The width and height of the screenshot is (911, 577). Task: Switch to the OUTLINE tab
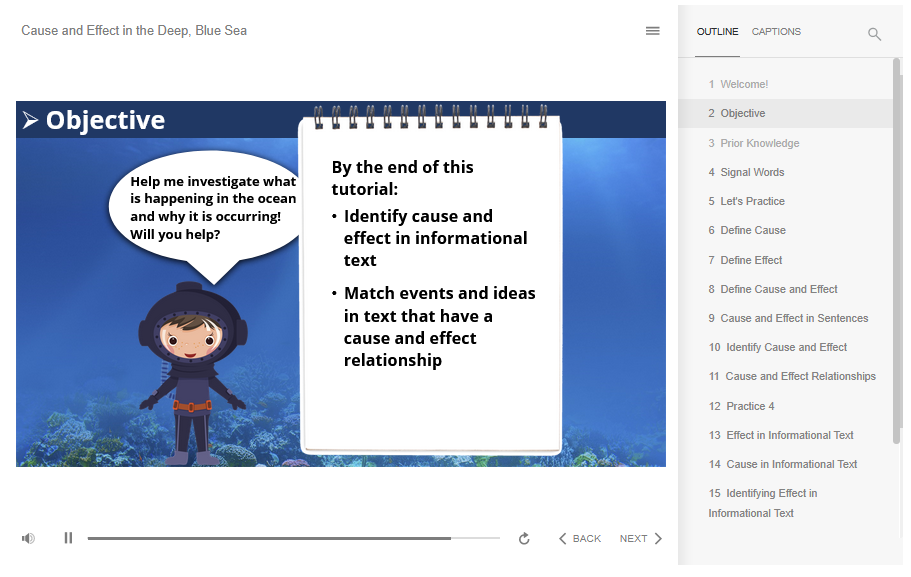(x=718, y=32)
